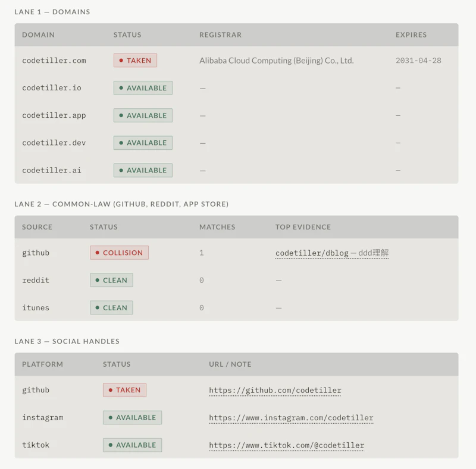Select the codetiller.io domain text
Image resolution: width=476 pixels, height=469 pixels.
[x=52, y=88]
